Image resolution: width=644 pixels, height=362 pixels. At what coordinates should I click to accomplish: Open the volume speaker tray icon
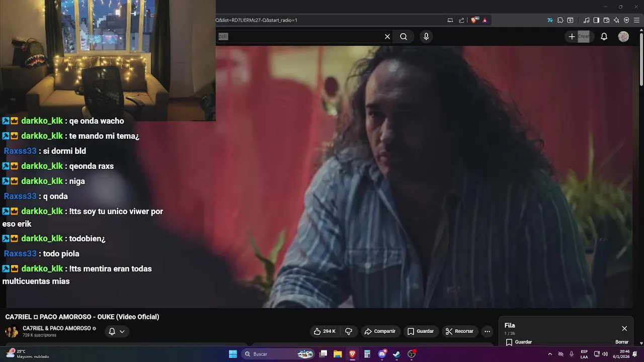(x=605, y=354)
